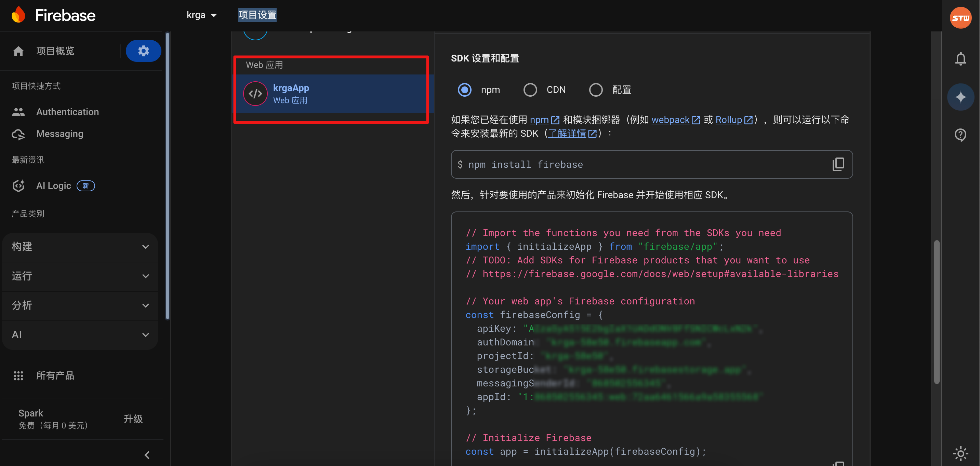
Task: Select the CDN radio button
Action: 530,90
